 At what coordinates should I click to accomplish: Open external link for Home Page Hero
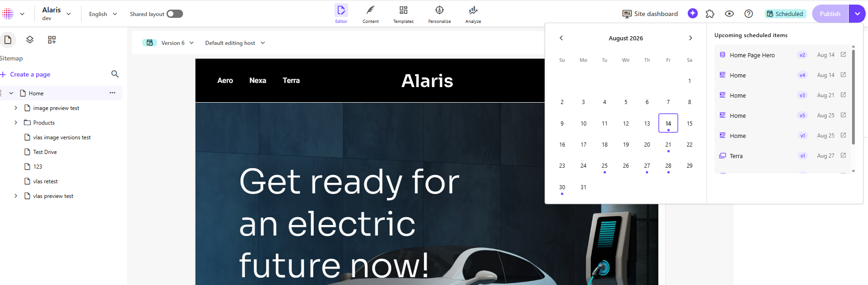[x=843, y=55]
